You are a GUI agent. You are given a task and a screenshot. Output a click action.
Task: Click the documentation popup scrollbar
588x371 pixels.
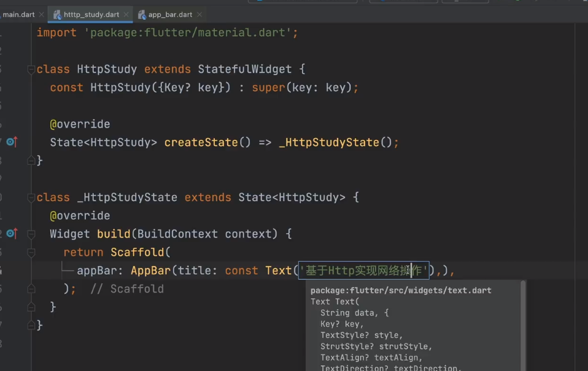[x=523, y=325]
